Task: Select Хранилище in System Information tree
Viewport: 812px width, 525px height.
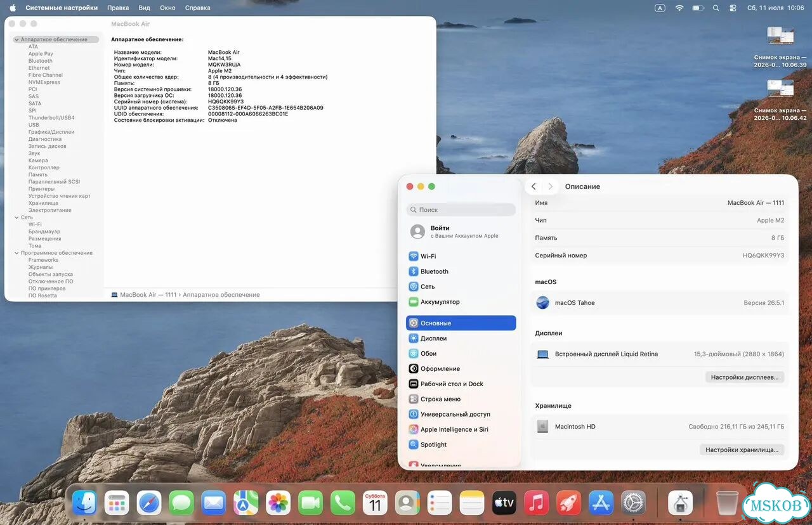Action: [43, 203]
